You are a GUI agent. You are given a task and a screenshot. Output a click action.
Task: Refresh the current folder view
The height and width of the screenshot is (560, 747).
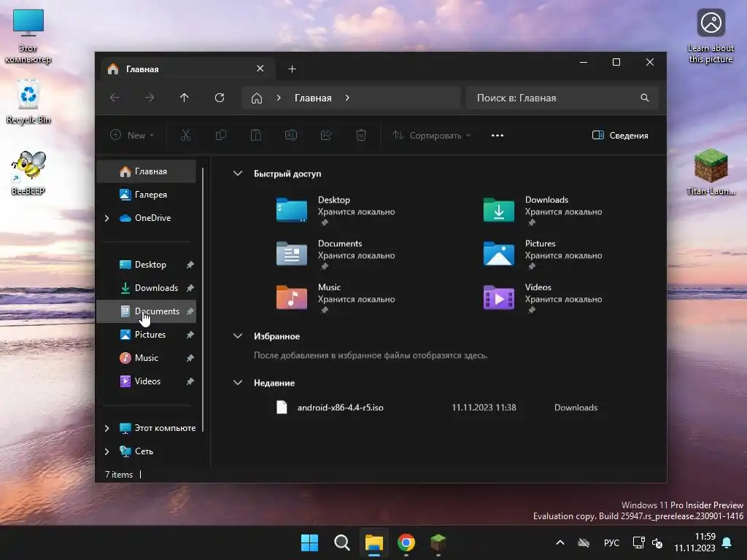[x=220, y=98]
